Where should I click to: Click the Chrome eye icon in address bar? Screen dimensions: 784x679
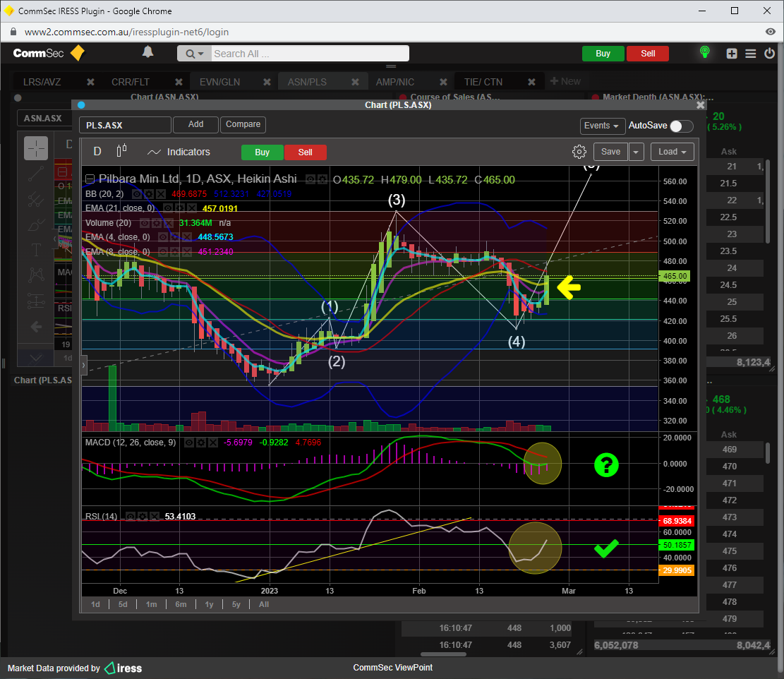pos(771,32)
